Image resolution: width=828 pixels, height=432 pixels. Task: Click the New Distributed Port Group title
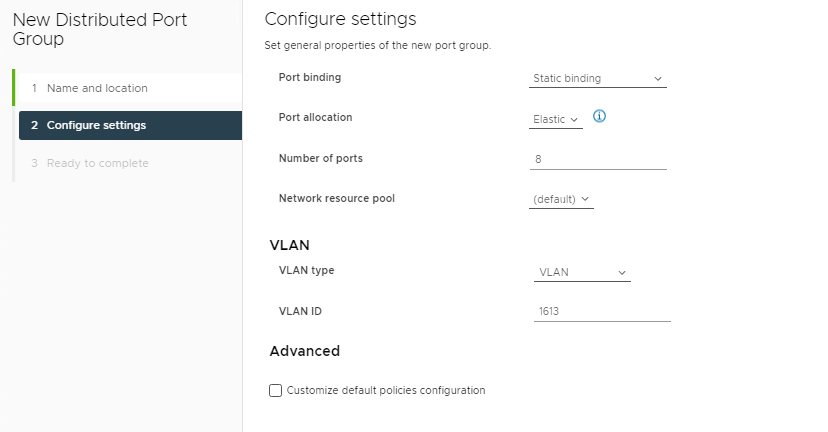pos(100,29)
